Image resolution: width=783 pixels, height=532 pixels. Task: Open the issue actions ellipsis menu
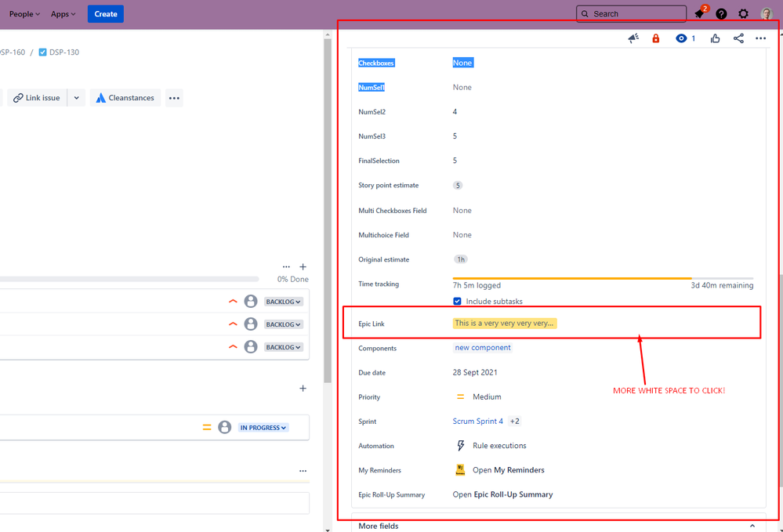tap(760, 38)
